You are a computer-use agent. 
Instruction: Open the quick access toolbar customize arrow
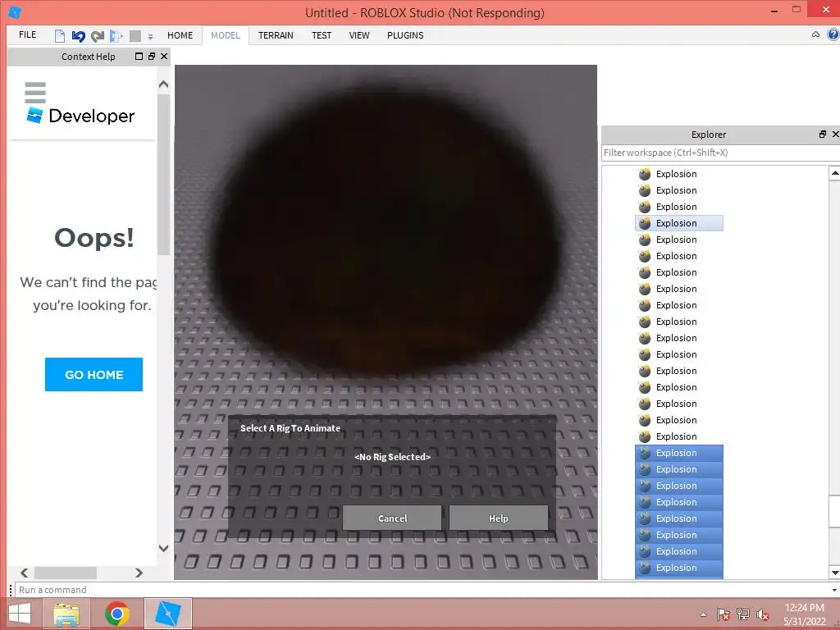pos(151,36)
